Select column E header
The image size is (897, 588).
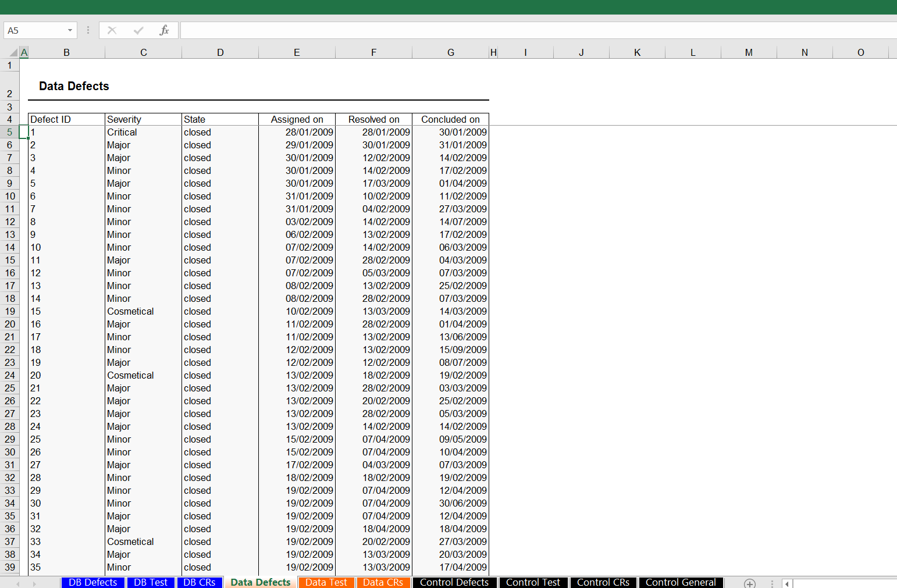click(x=297, y=52)
